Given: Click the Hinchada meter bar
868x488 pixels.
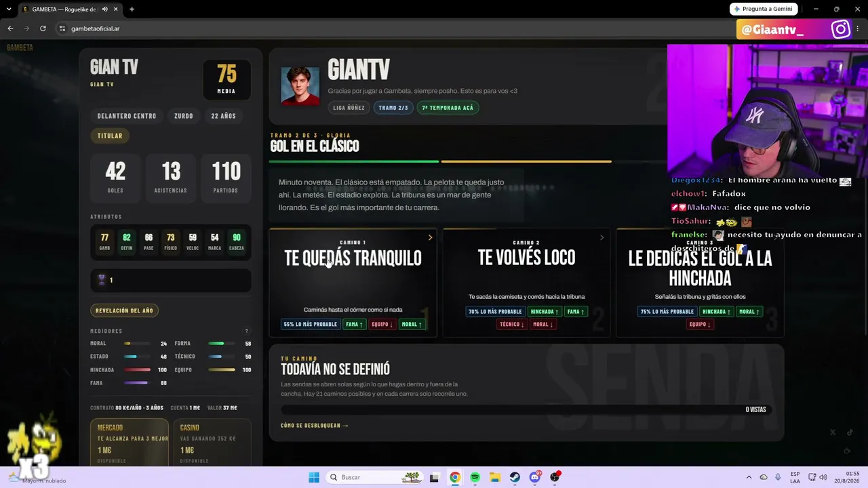Looking at the screenshot, I should point(137,370).
